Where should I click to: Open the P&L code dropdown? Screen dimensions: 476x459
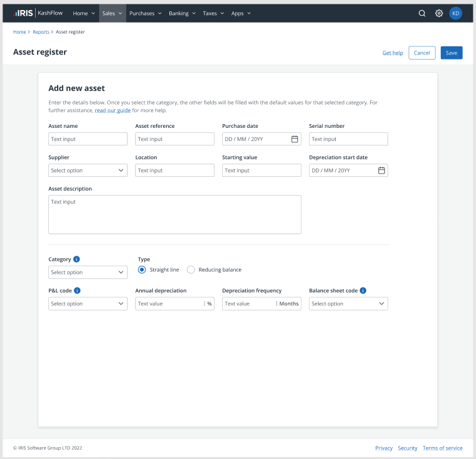coord(88,303)
